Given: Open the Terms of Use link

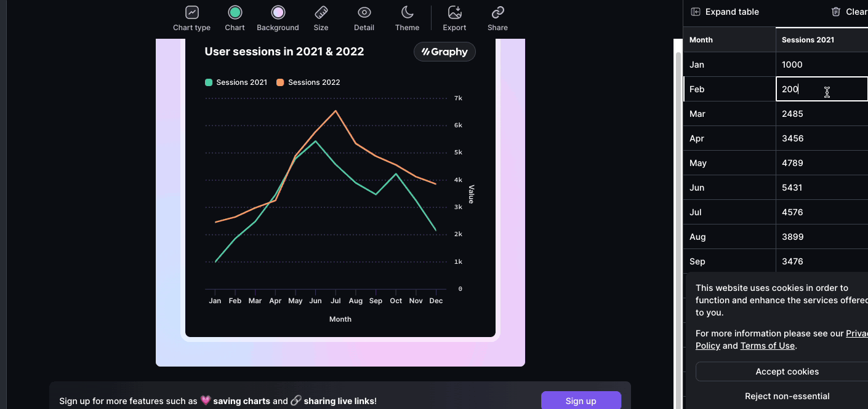Looking at the screenshot, I should coord(768,346).
